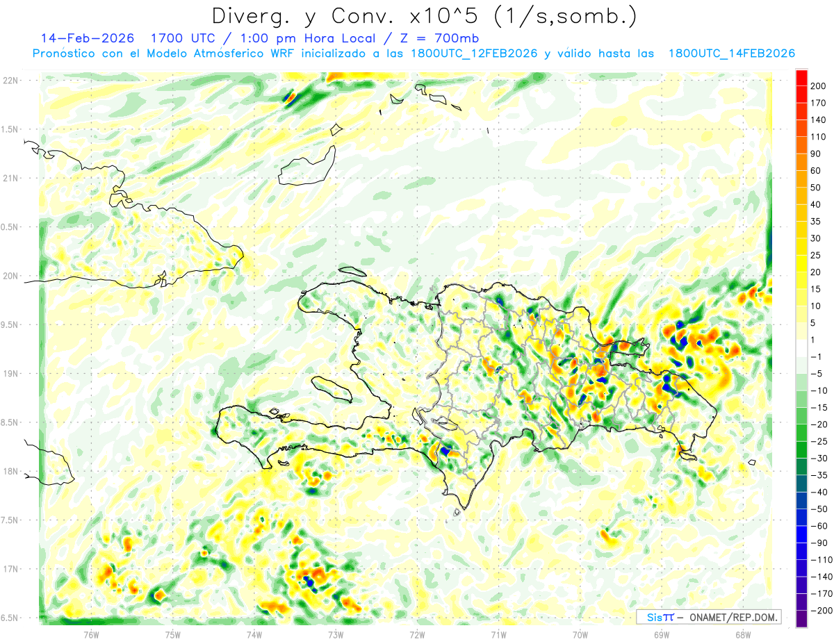Click positive legend value 1 on the color bar
Image resolution: width=834 pixels, height=644 pixels.
pyautogui.click(x=814, y=340)
